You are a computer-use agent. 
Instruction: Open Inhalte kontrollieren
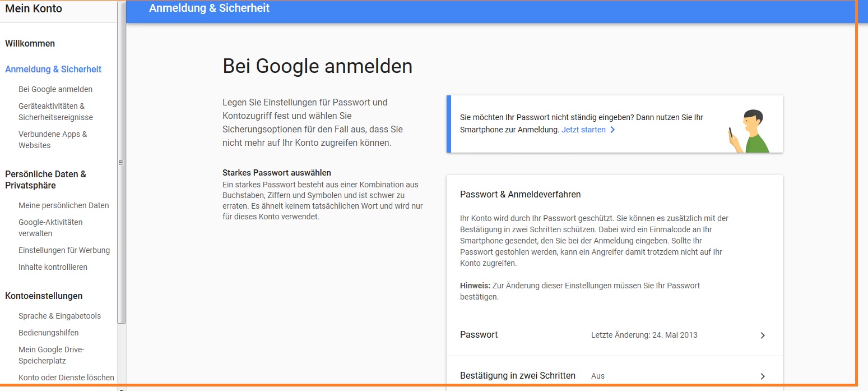[53, 267]
